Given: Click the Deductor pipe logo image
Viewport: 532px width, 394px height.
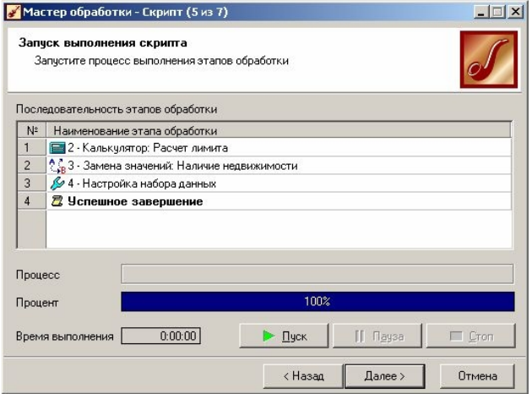Looking at the screenshot, I should [489, 59].
